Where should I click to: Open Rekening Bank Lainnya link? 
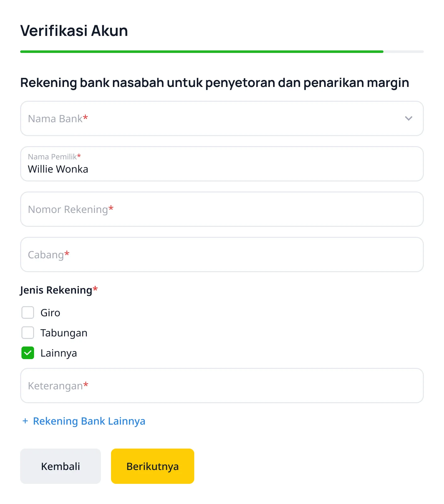coord(89,421)
